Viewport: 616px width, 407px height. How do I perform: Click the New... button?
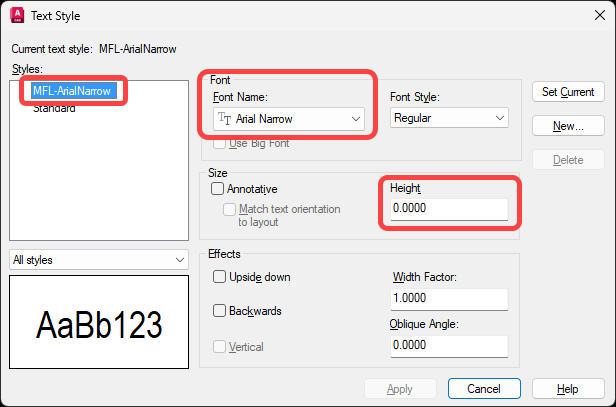coord(568,126)
